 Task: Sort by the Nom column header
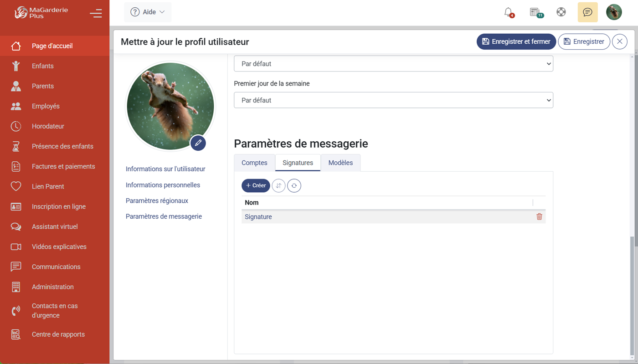(252, 203)
